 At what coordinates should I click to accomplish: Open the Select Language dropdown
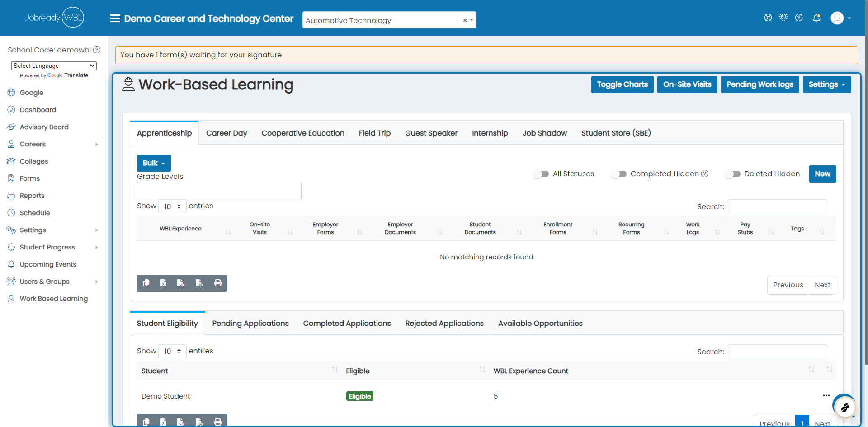coord(54,66)
